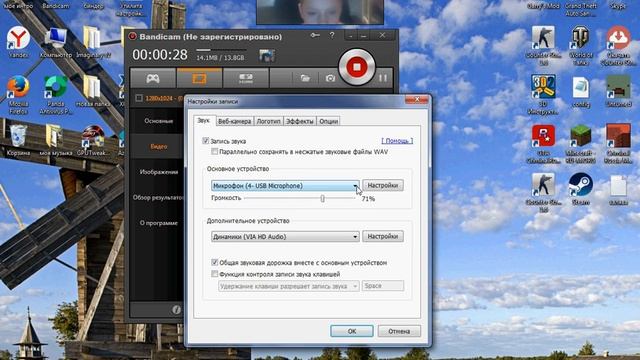This screenshot has height=360, width=640.
Task: Switch to Эффекты tab
Action: pos(300,121)
